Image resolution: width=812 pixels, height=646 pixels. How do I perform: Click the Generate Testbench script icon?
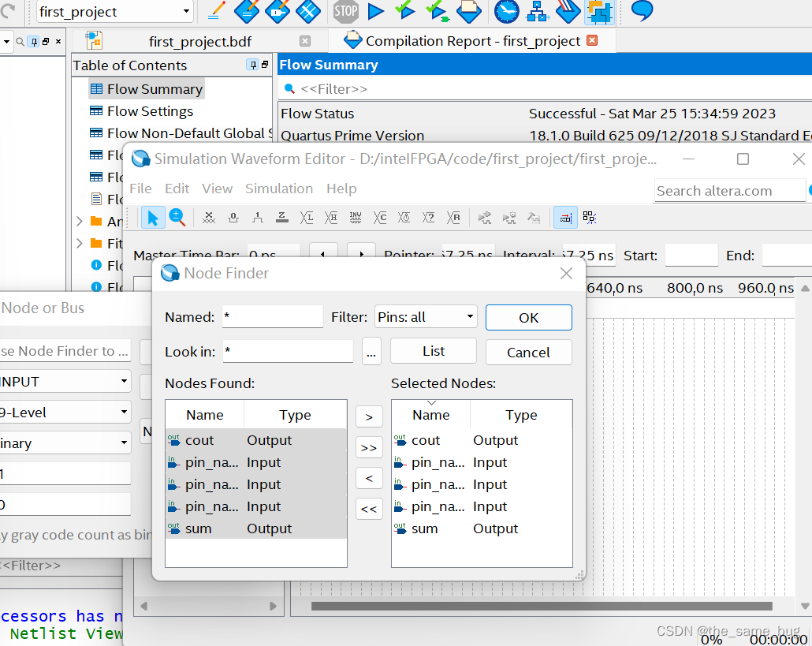coord(534,218)
